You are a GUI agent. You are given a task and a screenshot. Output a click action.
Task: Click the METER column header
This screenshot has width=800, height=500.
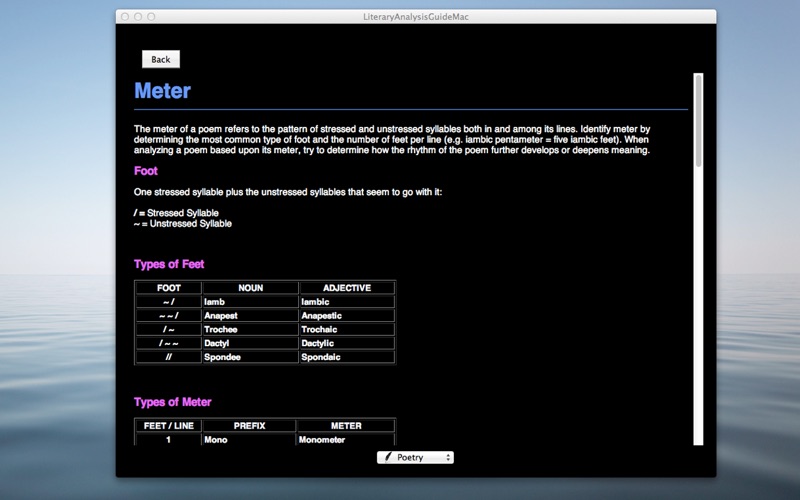tap(346, 426)
